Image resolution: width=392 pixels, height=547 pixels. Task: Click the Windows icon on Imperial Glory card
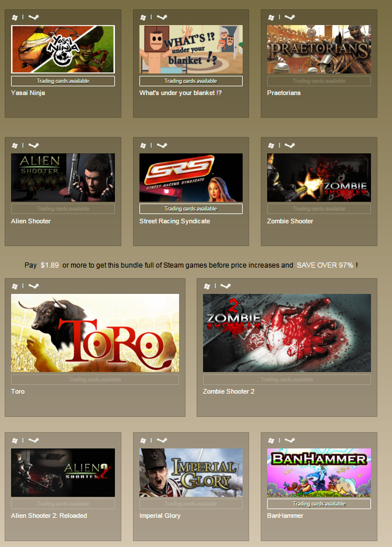[143, 441]
